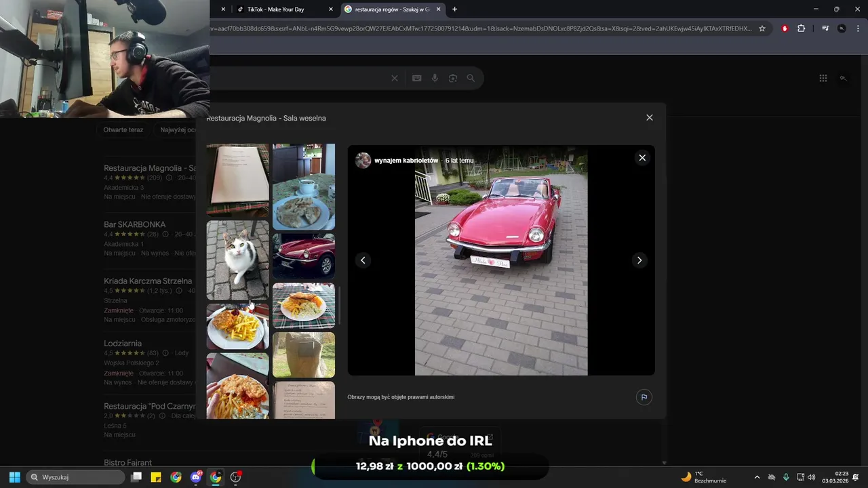Open a new browser tab
The width and height of the screenshot is (868, 488).
(x=454, y=9)
